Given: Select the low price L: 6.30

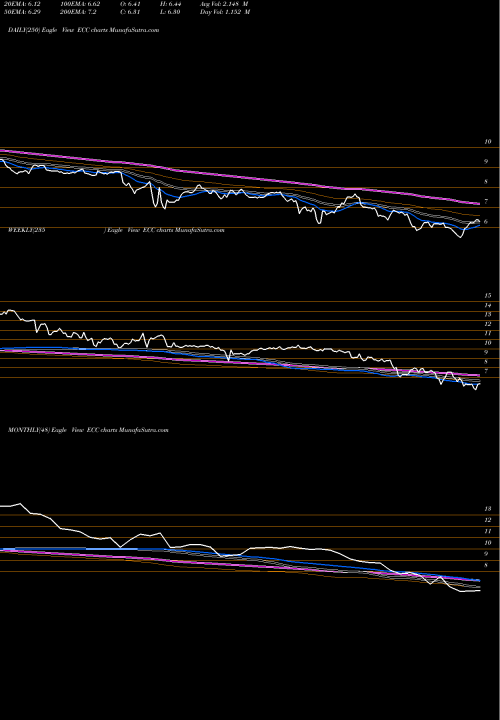Looking at the screenshot, I should [x=172, y=12].
